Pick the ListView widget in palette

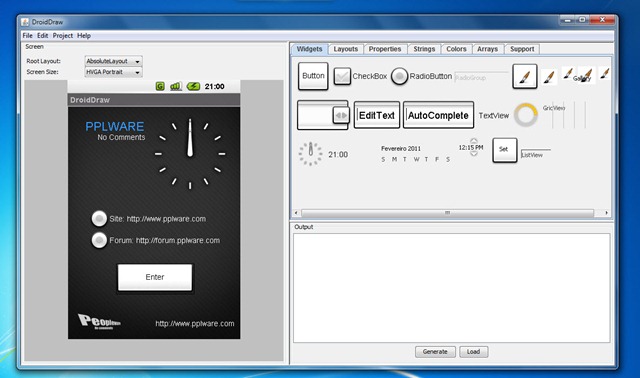[536, 153]
